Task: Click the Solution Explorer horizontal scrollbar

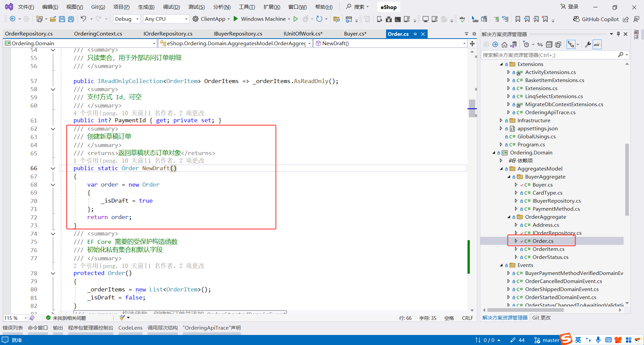Action: coord(526,310)
